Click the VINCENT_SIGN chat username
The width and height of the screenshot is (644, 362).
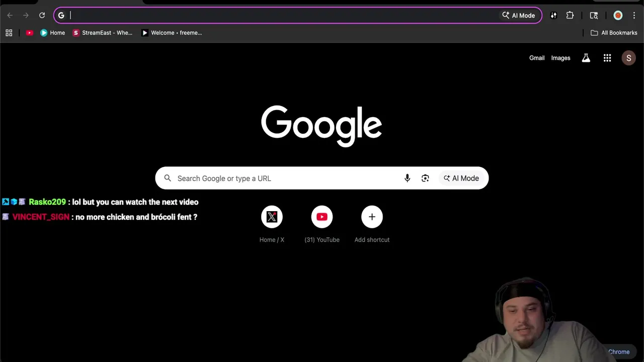coord(41,217)
